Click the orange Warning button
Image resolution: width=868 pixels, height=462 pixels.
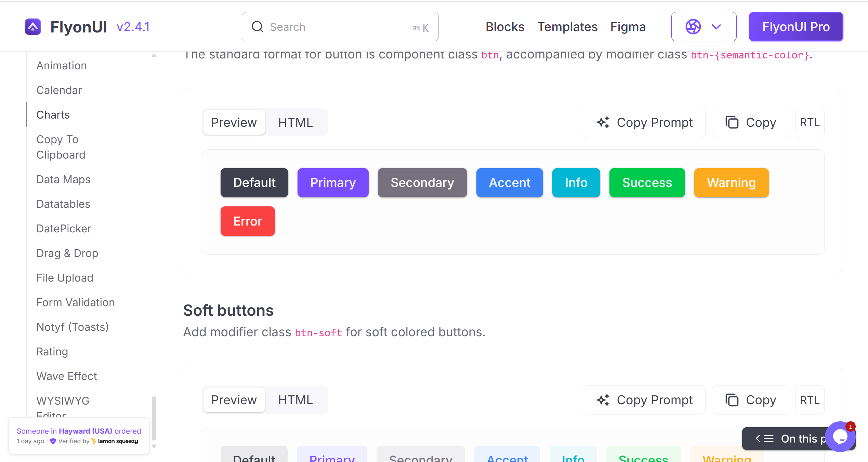pos(731,182)
